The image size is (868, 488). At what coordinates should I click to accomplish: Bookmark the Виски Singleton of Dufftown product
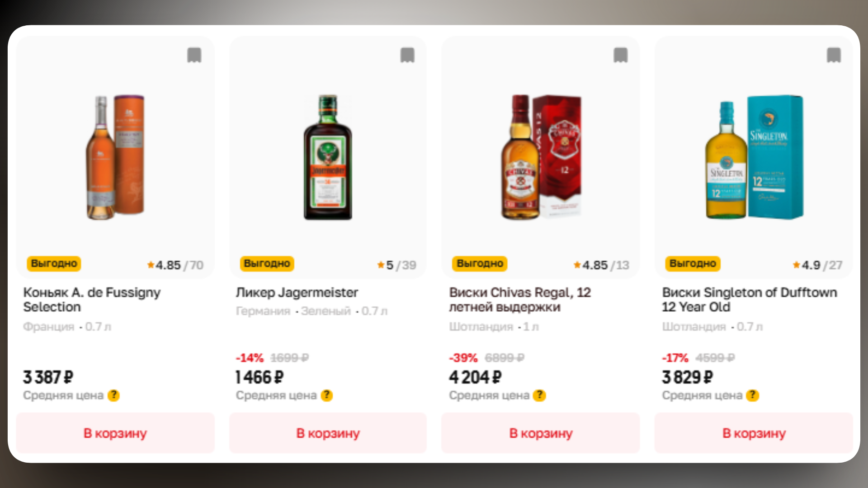[833, 55]
